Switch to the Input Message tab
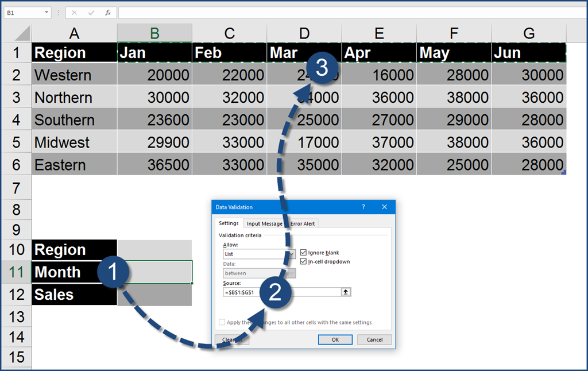The height and width of the screenshot is (371, 588). click(x=264, y=223)
